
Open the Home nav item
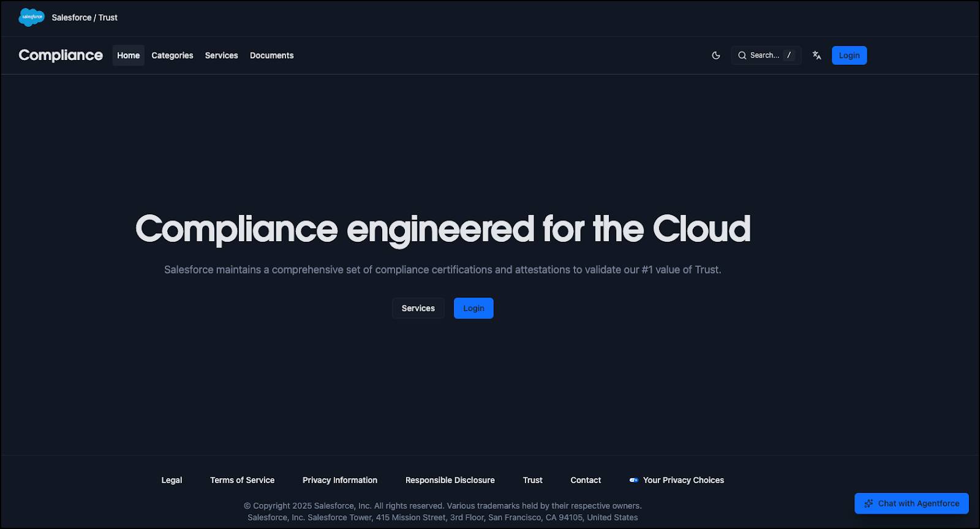pos(129,55)
